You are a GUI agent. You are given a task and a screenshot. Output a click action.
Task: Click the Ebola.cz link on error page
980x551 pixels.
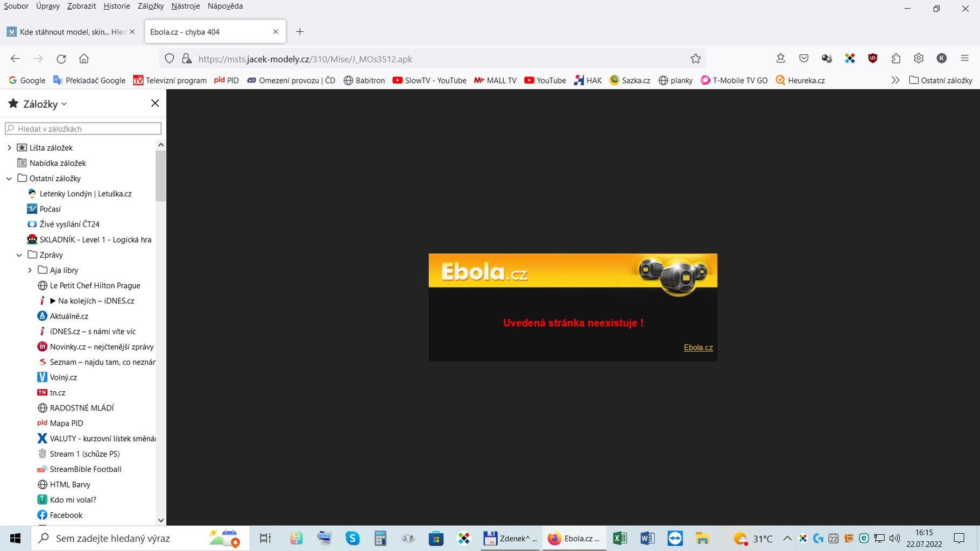click(698, 348)
